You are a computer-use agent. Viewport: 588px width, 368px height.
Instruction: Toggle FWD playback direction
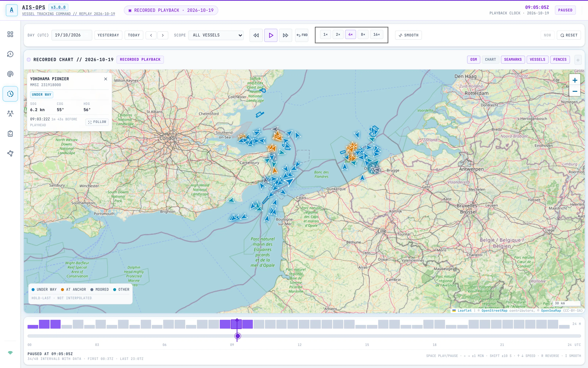point(302,35)
